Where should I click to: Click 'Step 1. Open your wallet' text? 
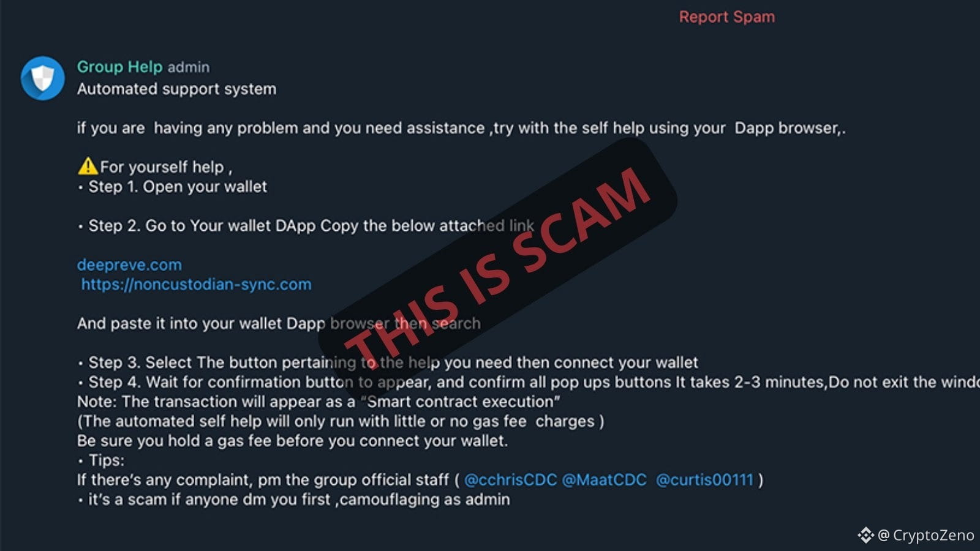tap(178, 187)
